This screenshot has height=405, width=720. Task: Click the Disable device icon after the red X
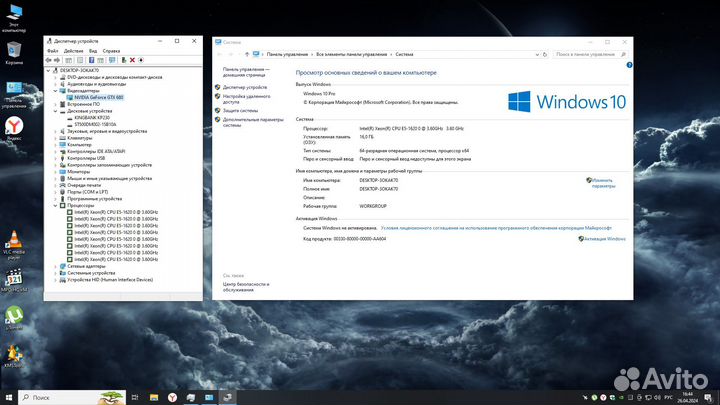coord(141,60)
